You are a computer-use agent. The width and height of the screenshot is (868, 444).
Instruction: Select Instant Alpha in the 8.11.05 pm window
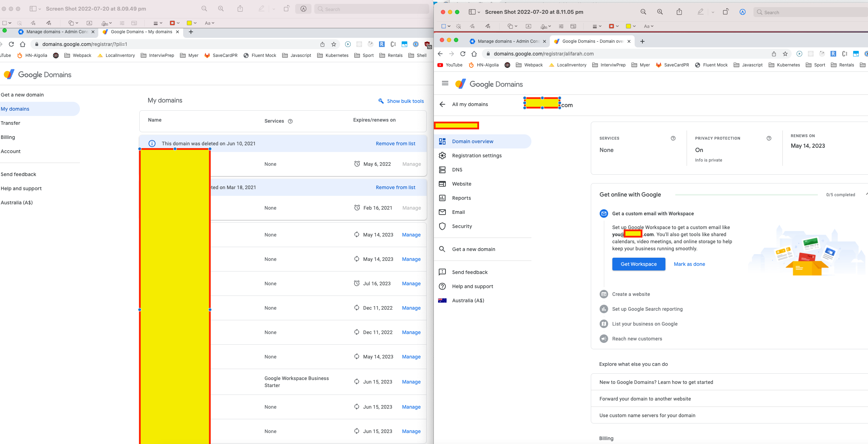click(459, 26)
